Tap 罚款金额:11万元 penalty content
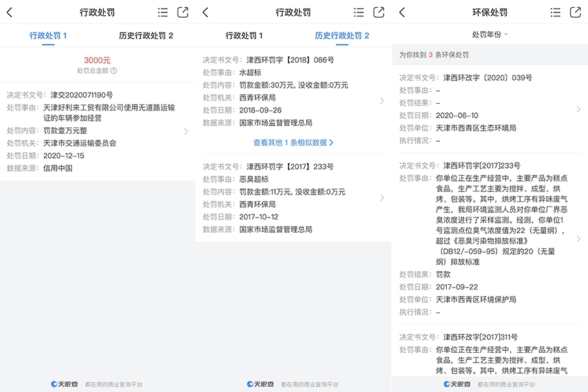The width and height of the screenshot is (588, 392). click(x=292, y=191)
